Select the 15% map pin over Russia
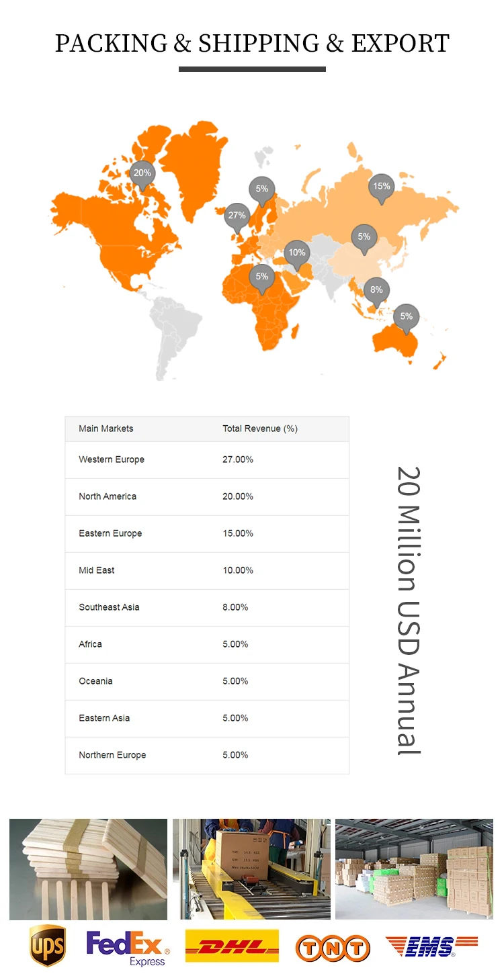 382,189
